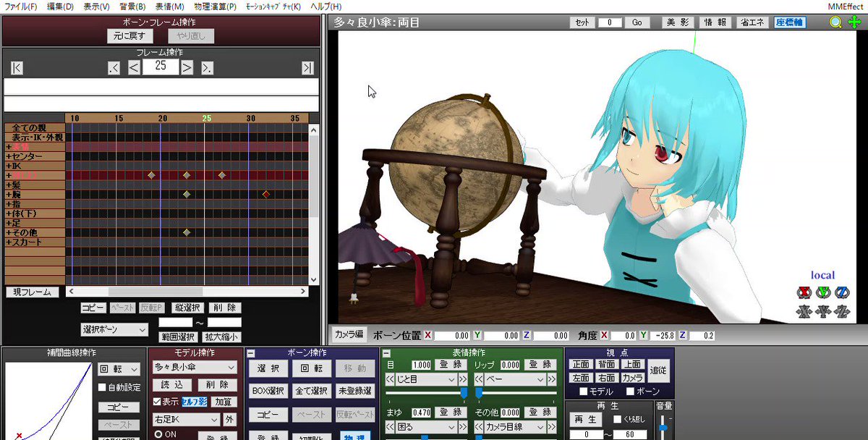The width and height of the screenshot is (868, 440).
Task: Click the 全て選択 select-all bones button
Action: click(311, 391)
